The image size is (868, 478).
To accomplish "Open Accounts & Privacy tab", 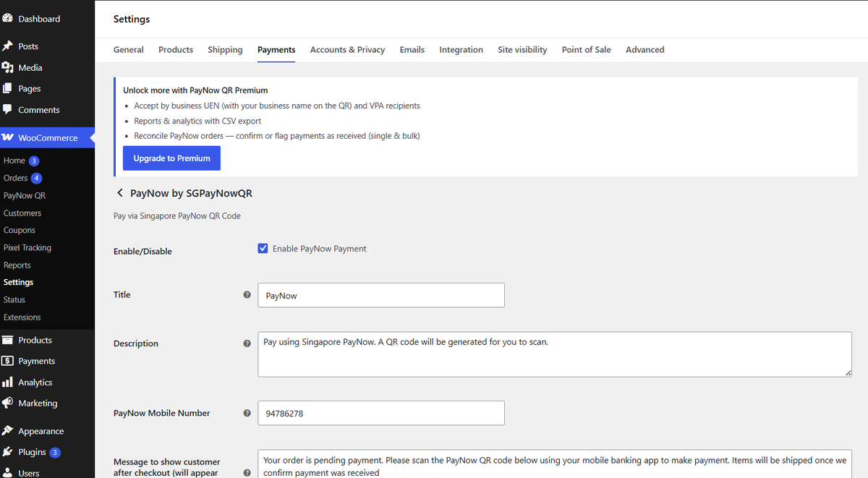I will (347, 50).
